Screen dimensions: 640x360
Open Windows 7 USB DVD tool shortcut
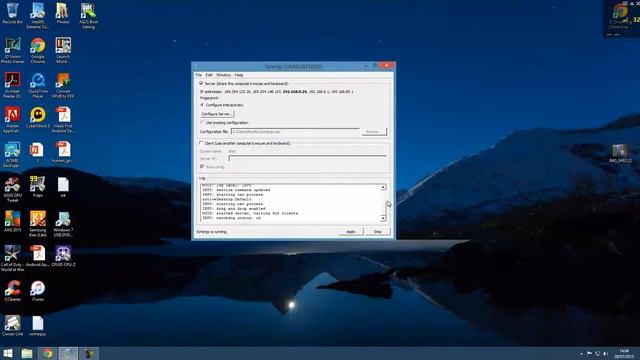63,224
